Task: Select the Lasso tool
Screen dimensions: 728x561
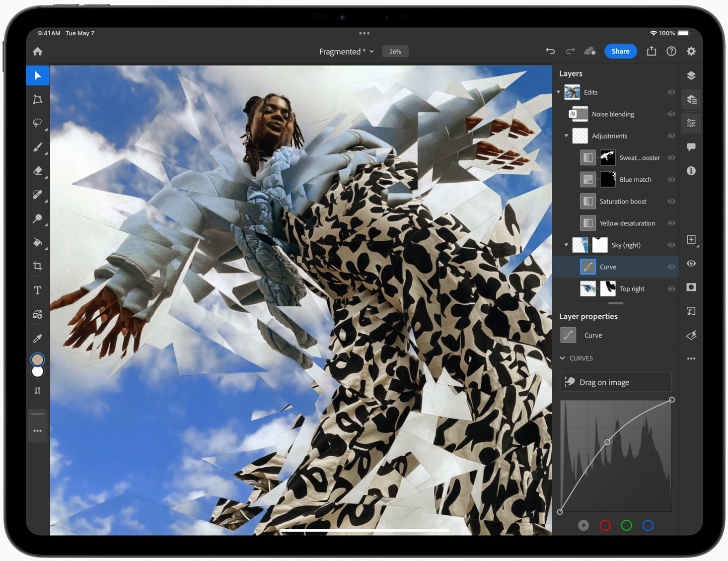Action: click(38, 123)
